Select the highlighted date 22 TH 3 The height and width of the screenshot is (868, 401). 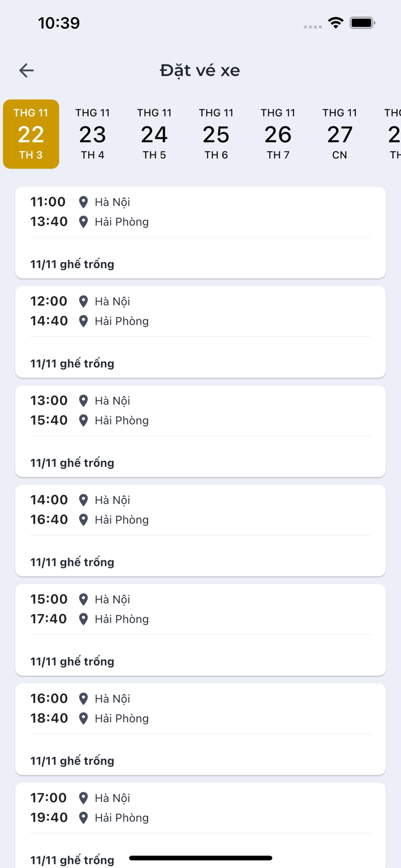31,134
